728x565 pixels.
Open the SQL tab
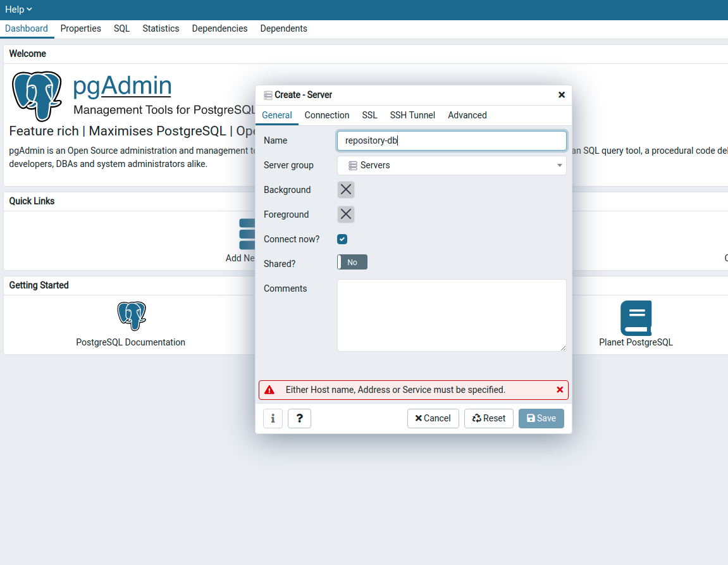pyautogui.click(x=121, y=28)
